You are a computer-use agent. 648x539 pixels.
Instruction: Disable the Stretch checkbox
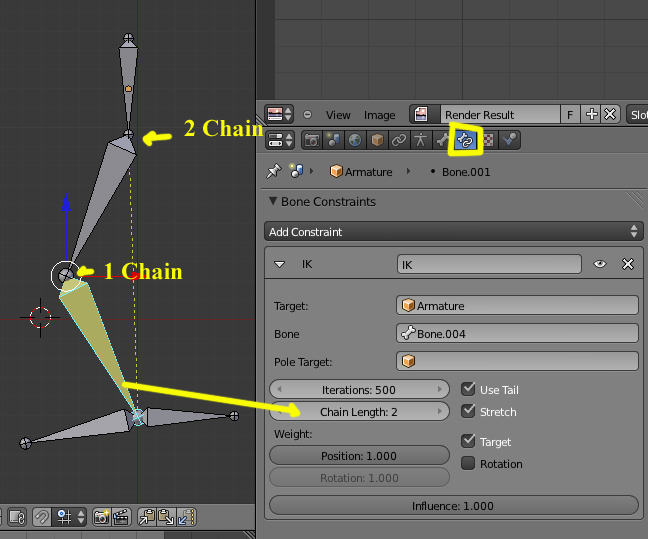point(468,411)
